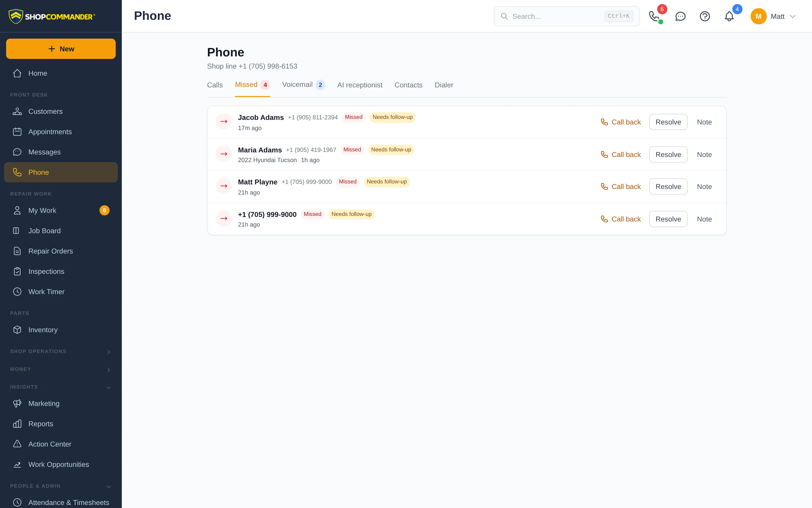Open the chat messages icon in header
Screen dimensions: 812x508
(680, 16)
